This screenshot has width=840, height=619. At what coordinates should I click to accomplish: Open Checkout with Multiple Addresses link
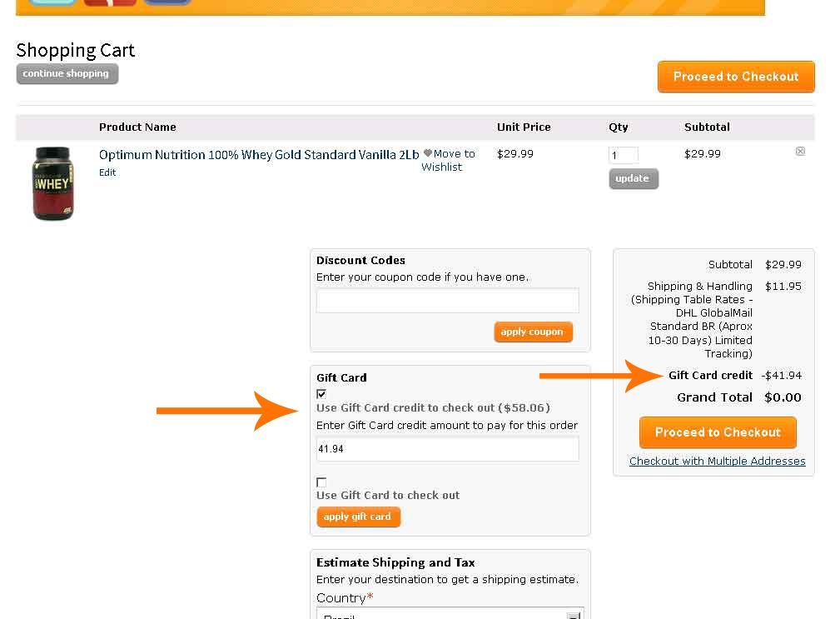(718, 461)
